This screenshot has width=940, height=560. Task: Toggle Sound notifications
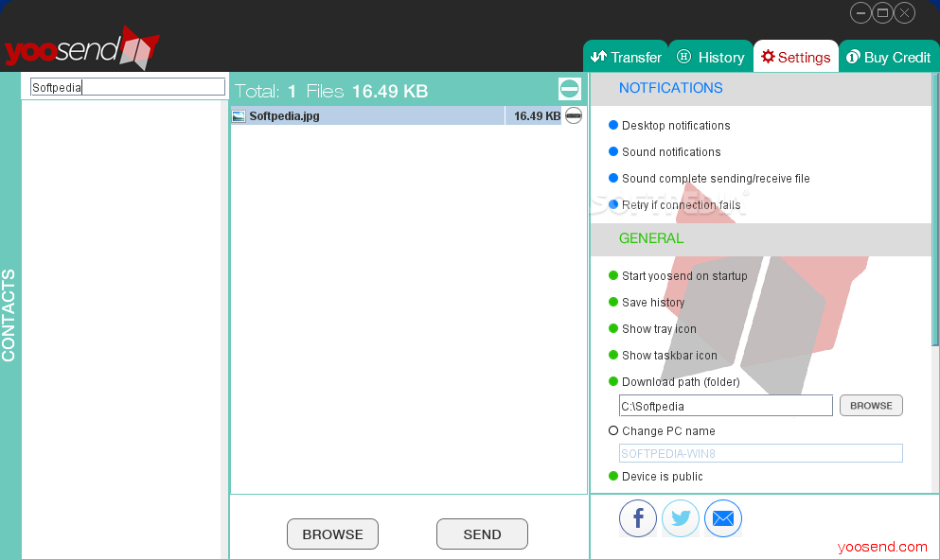(x=613, y=151)
